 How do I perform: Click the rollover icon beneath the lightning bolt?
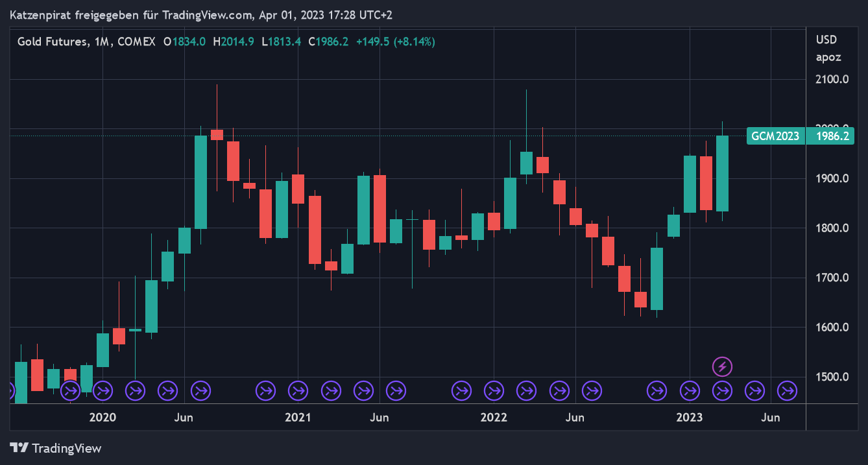point(722,390)
